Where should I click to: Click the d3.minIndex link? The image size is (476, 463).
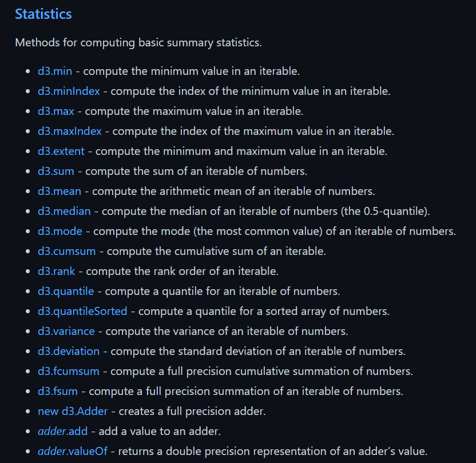(69, 91)
